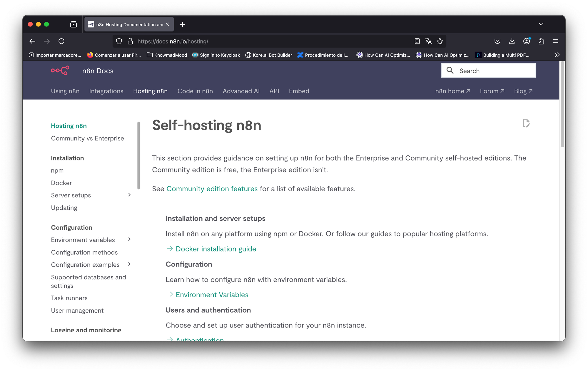Bookmark page with star icon

(x=440, y=41)
